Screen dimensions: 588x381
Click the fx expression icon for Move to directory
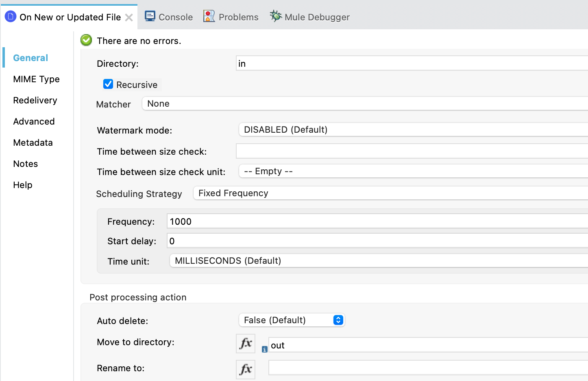(x=245, y=344)
